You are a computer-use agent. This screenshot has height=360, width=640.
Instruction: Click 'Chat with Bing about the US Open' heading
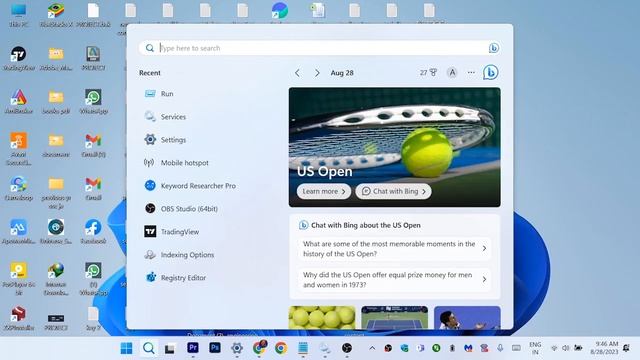click(x=365, y=225)
